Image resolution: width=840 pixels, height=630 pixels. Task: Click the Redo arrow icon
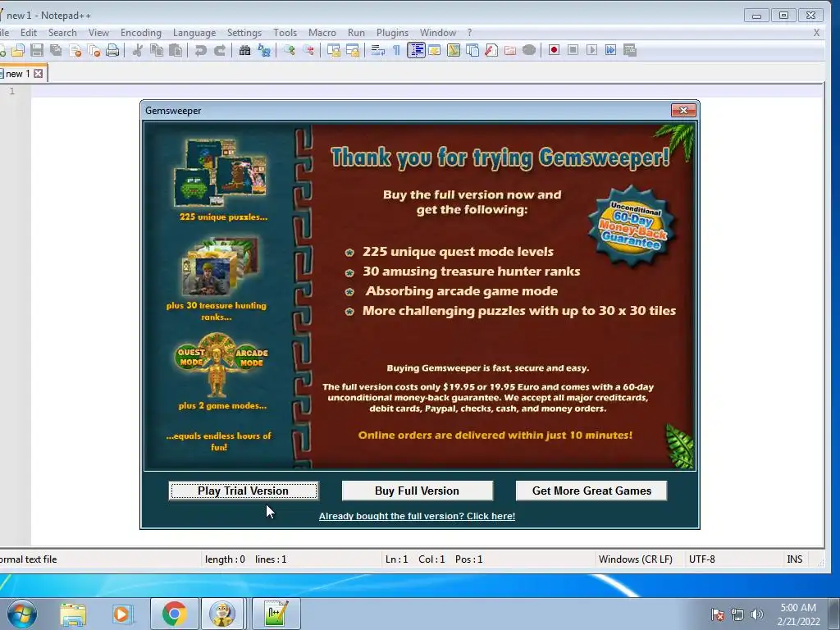click(x=220, y=50)
